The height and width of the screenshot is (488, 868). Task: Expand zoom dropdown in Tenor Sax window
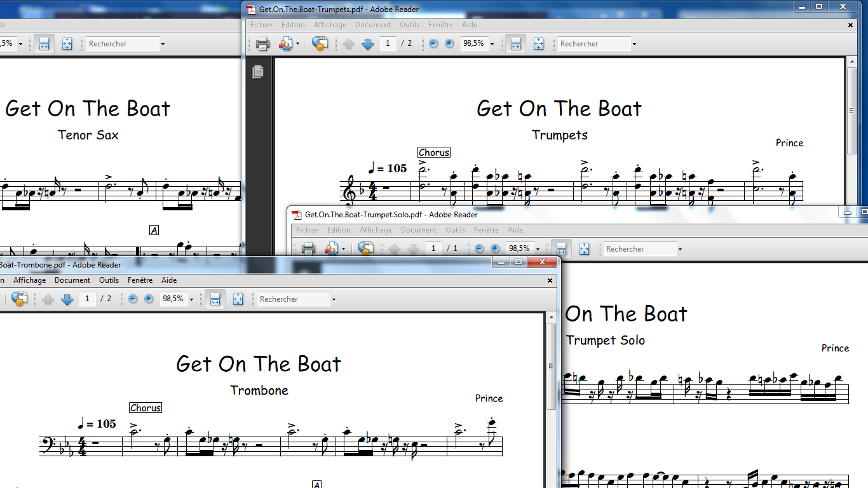point(20,44)
